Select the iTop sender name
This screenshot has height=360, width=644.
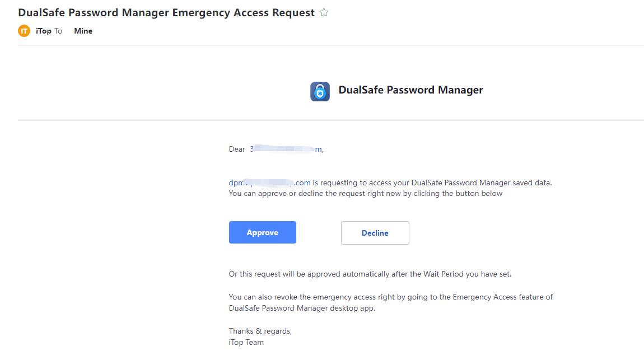pyautogui.click(x=44, y=31)
